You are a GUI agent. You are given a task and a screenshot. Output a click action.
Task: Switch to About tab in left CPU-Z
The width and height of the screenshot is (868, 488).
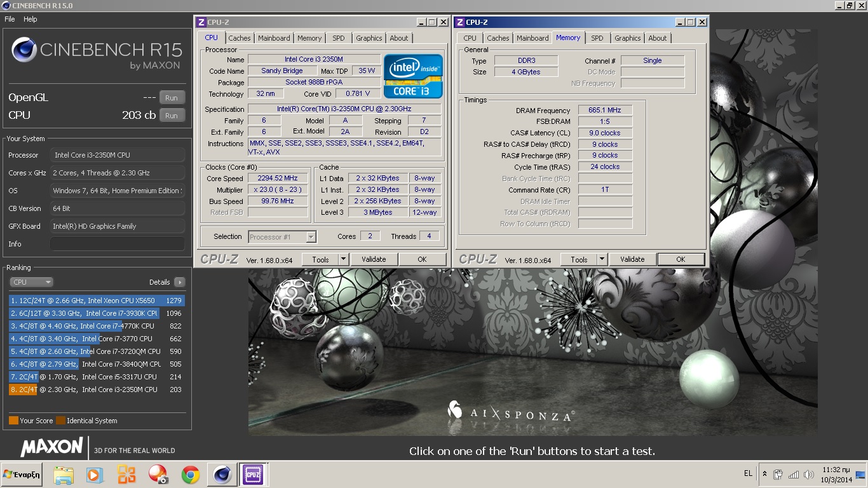click(399, 38)
